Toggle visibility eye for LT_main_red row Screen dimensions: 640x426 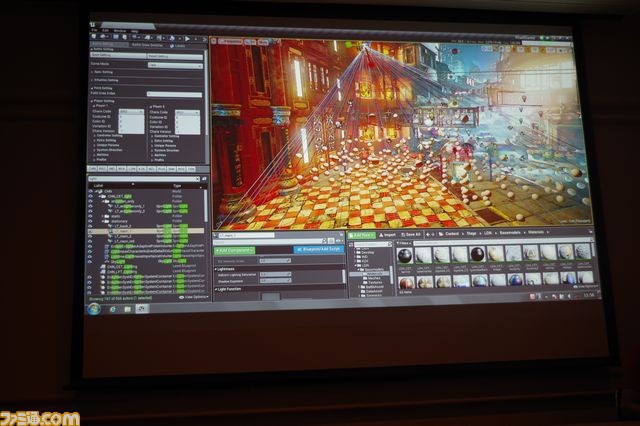coord(91,241)
